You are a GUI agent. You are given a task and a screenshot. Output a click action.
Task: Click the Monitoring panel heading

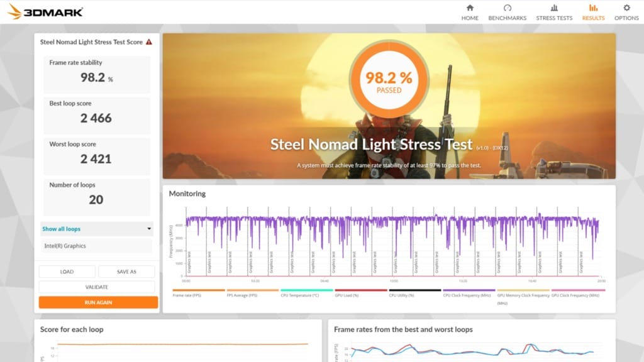coord(187,194)
